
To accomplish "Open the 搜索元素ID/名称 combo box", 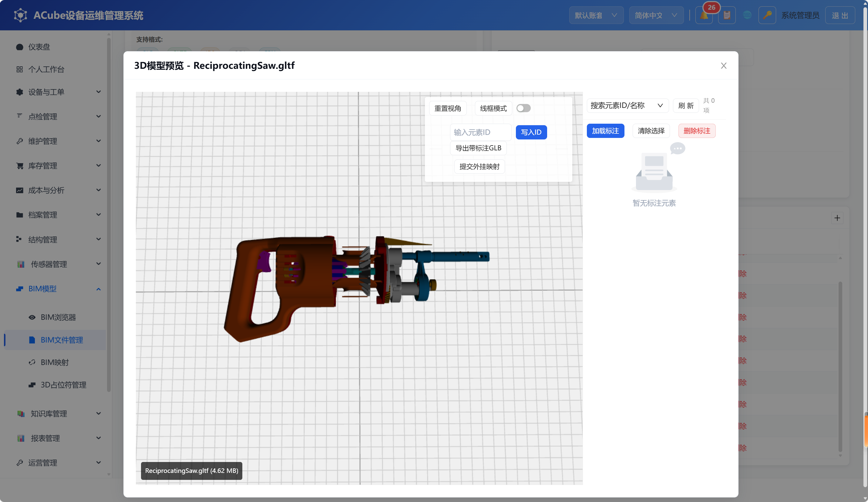I will pos(627,105).
